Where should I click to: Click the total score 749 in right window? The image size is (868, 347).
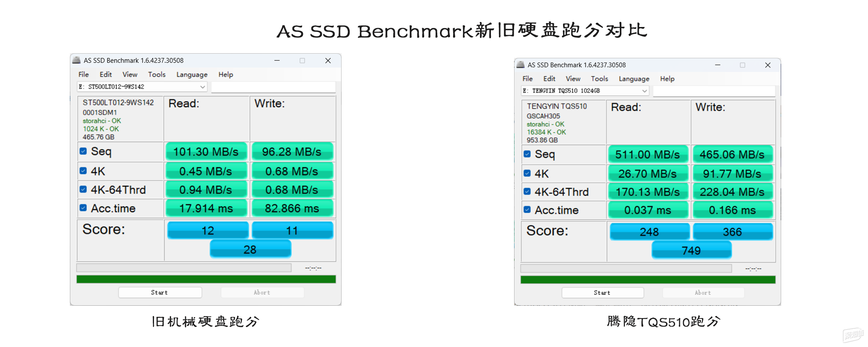[x=691, y=251]
